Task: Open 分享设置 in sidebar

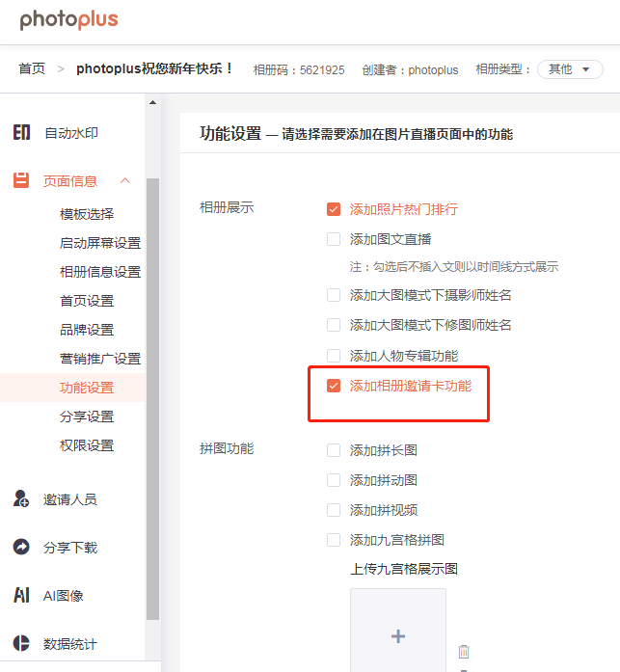Action: [x=87, y=417]
